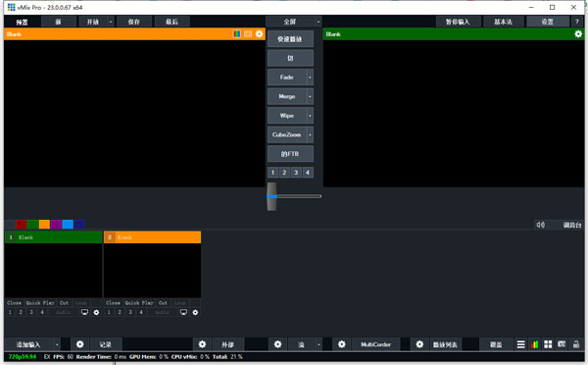
Task: Click the fullscreen layout icon in bottom bar
Action: [562, 344]
